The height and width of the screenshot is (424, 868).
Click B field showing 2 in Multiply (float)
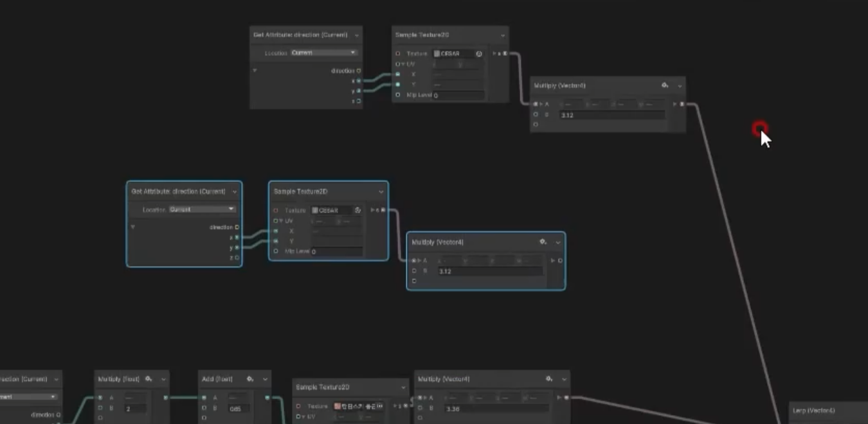(136, 409)
